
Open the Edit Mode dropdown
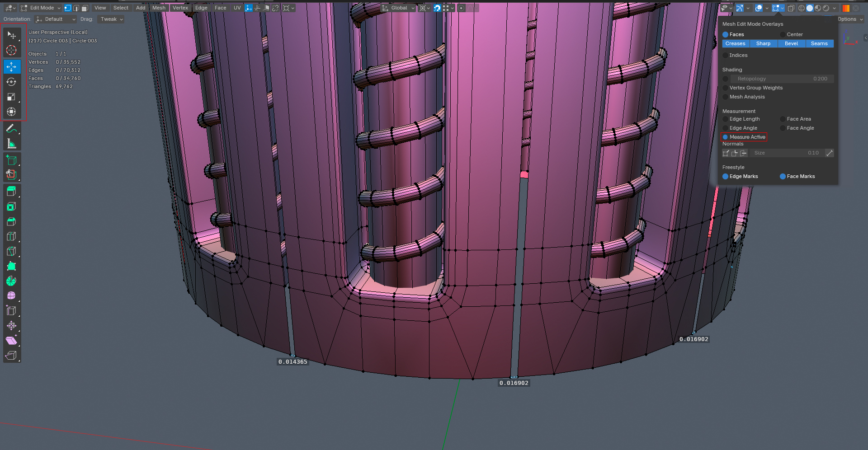point(41,8)
